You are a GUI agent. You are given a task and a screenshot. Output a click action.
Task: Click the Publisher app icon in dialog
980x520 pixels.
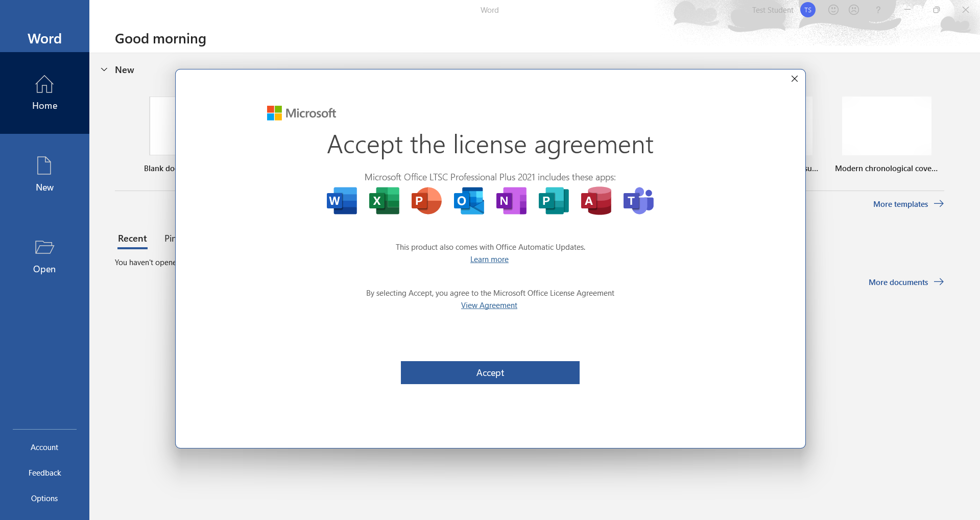(554, 201)
